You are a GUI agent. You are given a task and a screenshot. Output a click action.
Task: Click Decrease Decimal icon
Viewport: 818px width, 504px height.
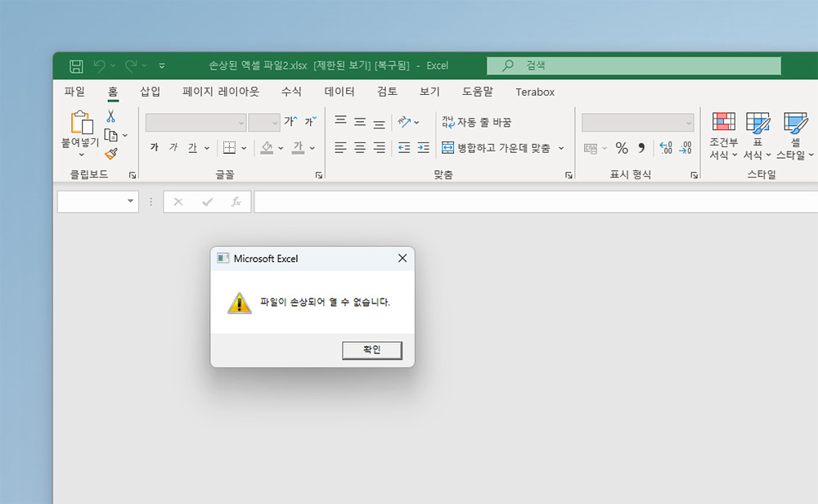pyautogui.click(x=685, y=148)
